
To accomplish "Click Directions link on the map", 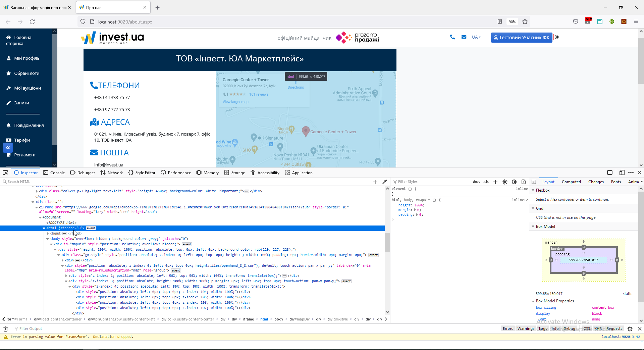I will click(296, 87).
